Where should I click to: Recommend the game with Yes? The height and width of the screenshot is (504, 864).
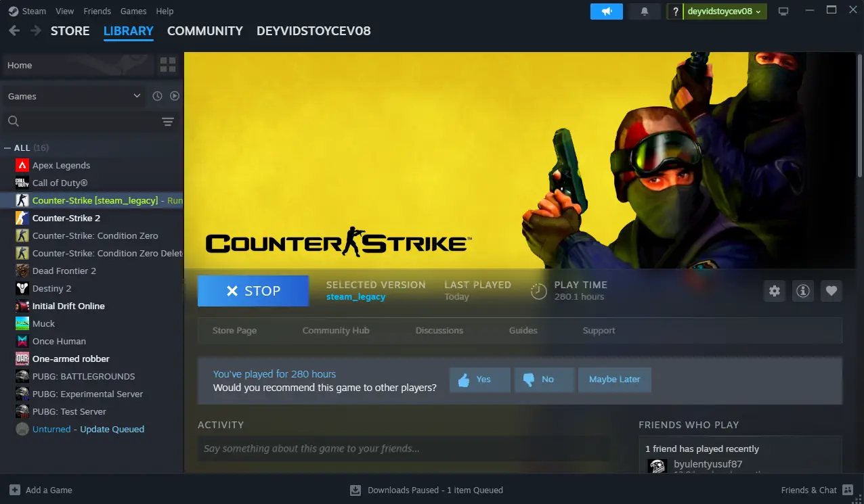(x=480, y=380)
